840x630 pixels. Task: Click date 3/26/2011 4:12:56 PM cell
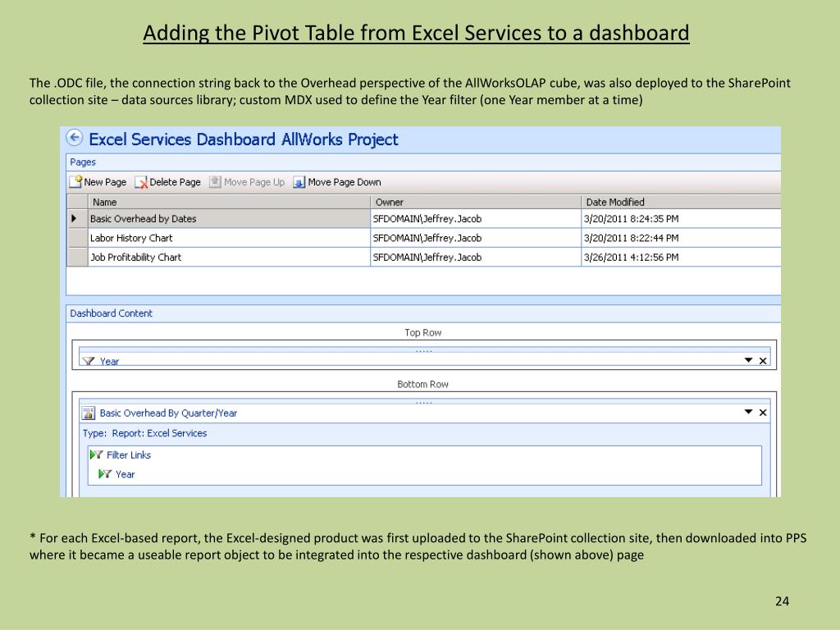pyautogui.click(x=681, y=257)
